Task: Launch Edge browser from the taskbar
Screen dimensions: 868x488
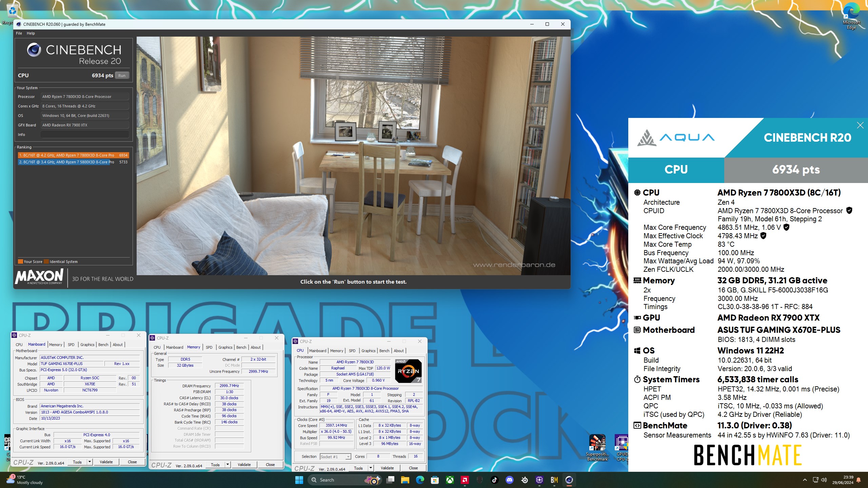Action: [420, 480]
